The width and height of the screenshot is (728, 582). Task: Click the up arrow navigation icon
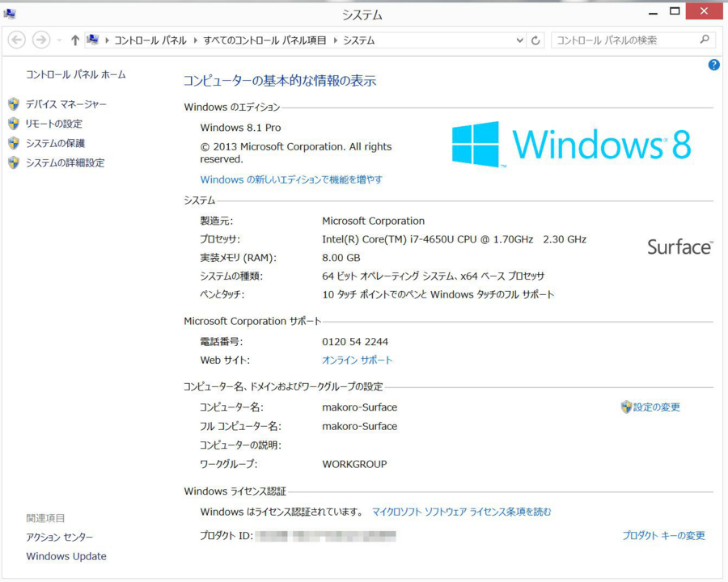tap(74, 40)
